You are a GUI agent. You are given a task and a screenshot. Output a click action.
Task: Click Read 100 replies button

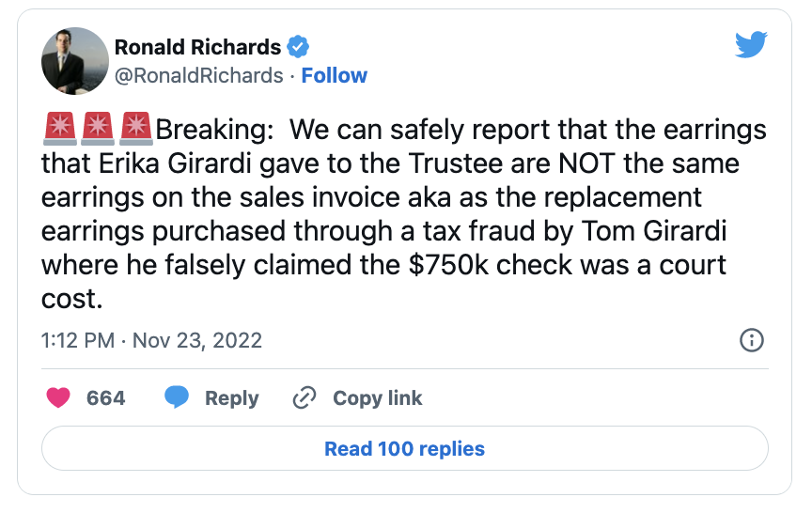[x=404, y=448]
